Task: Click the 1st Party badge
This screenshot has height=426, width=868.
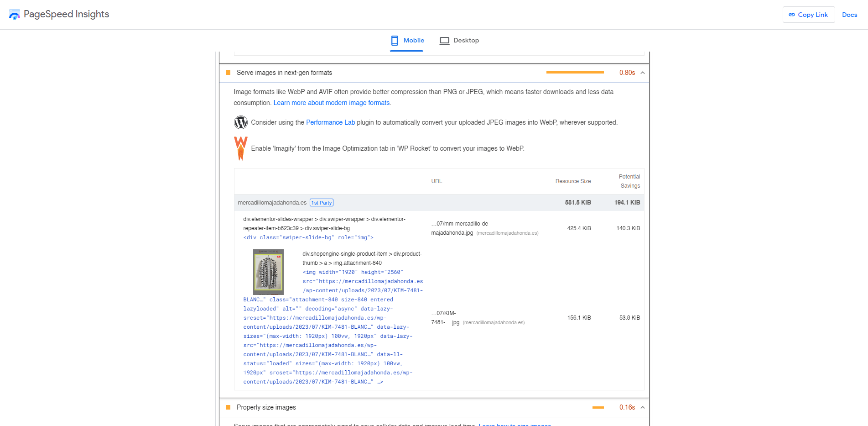Action: pyautogui.click(x=322, y=203)
